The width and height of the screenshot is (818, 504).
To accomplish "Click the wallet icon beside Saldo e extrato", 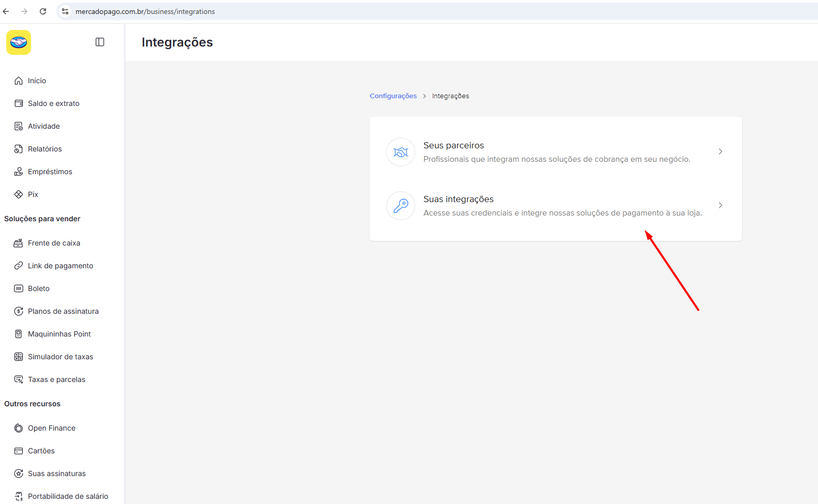I will coord(19,103).
